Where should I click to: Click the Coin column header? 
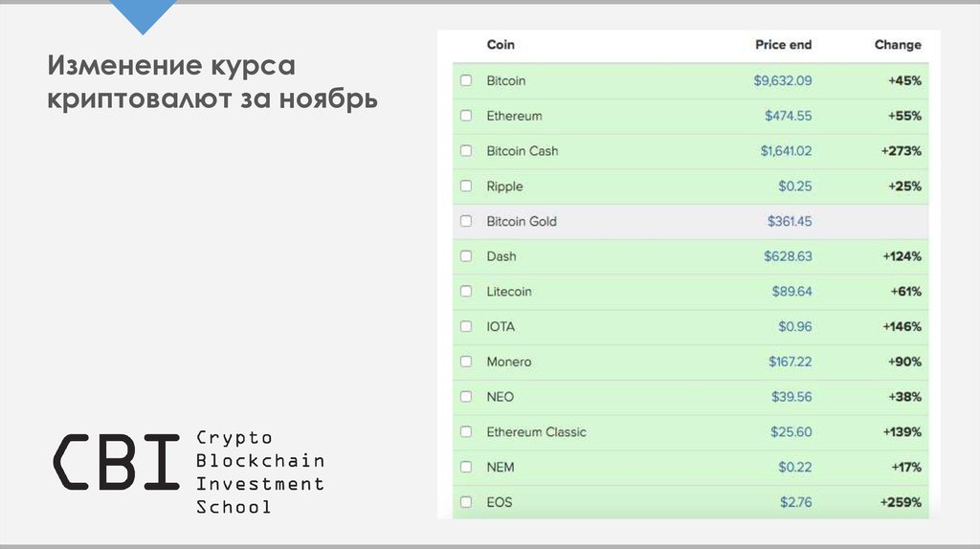(x=501, y=45)
